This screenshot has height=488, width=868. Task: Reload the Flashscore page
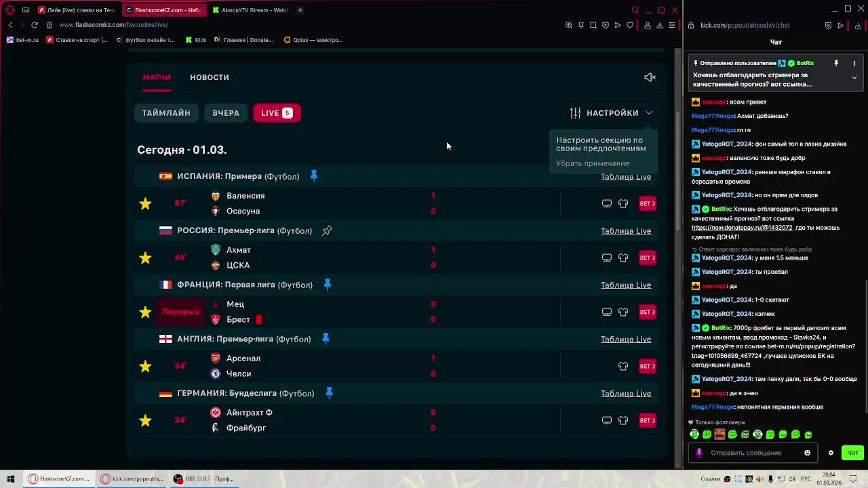click(35, 25)
